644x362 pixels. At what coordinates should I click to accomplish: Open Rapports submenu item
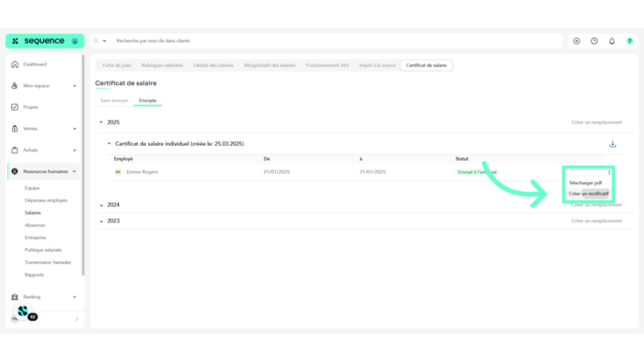tap(34, 275)
